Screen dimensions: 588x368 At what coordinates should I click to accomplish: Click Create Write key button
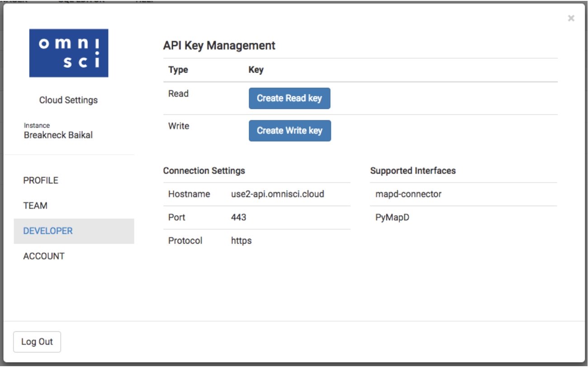coord(290,131)
